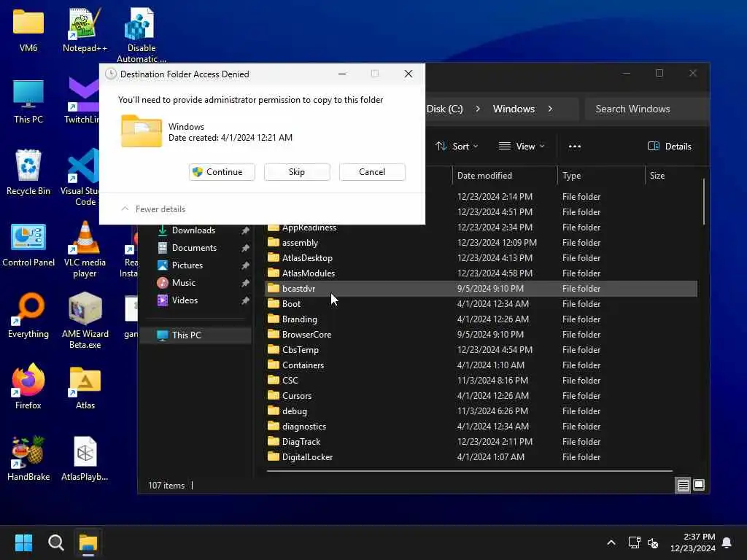Viewport: 747px width, 560px height.
Task: Click File Explorer taskbar icon
Action: [x=88, y=542]
